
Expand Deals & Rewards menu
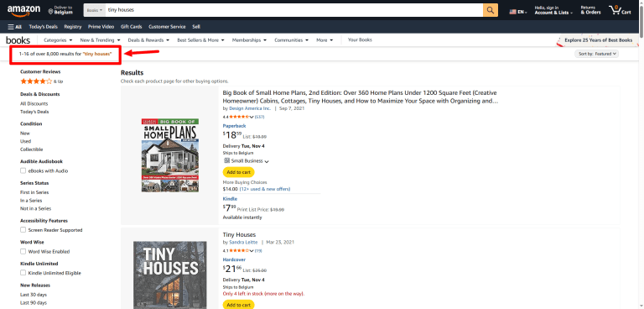pos(148,40)
